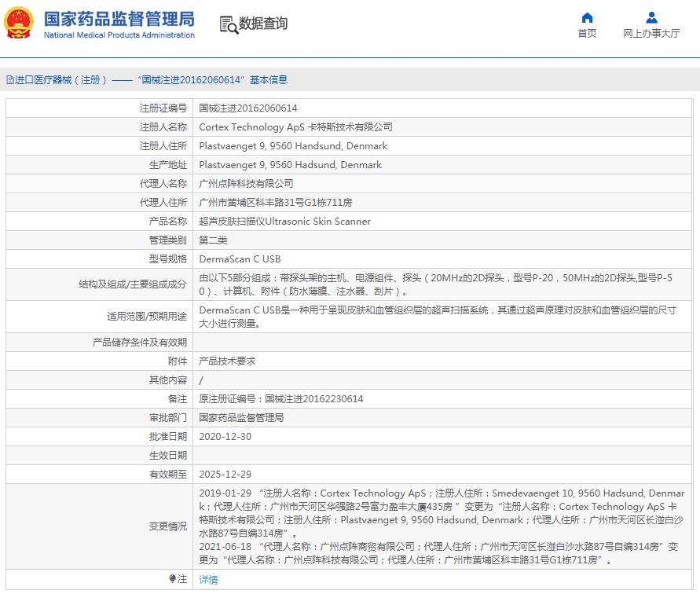Click 首页 label in header
The height and width of the screenshot is (594, 700).
tap(587, 34)
